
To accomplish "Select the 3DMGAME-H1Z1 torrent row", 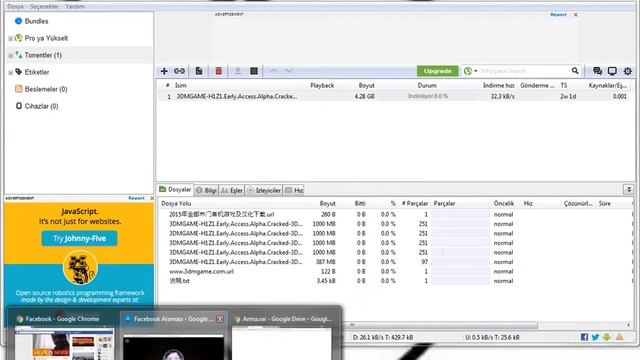I will pos(395,97).
